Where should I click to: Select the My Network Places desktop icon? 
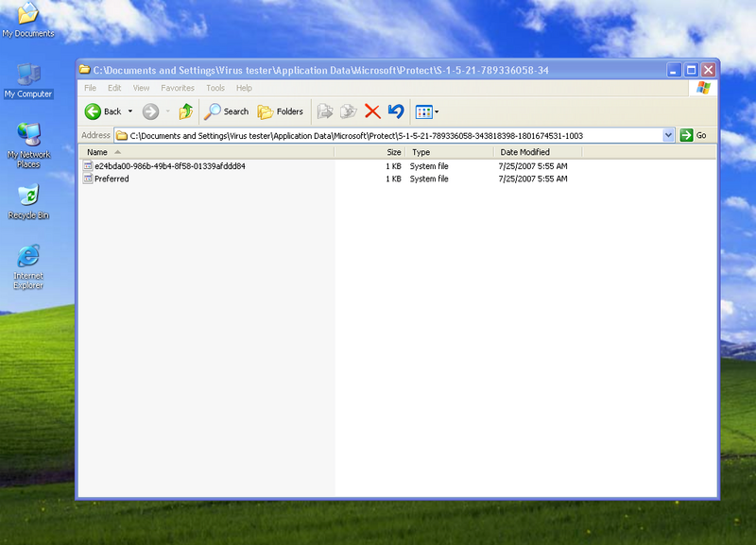pos(28,145)
